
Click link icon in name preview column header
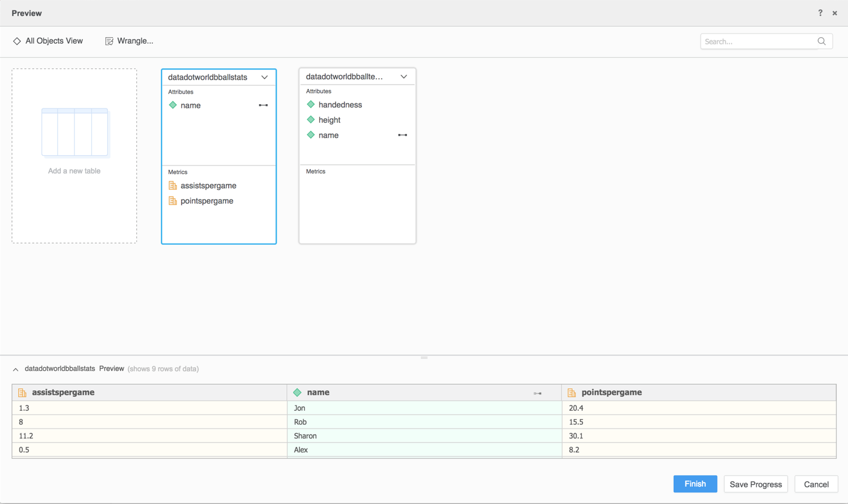[537, 393]
